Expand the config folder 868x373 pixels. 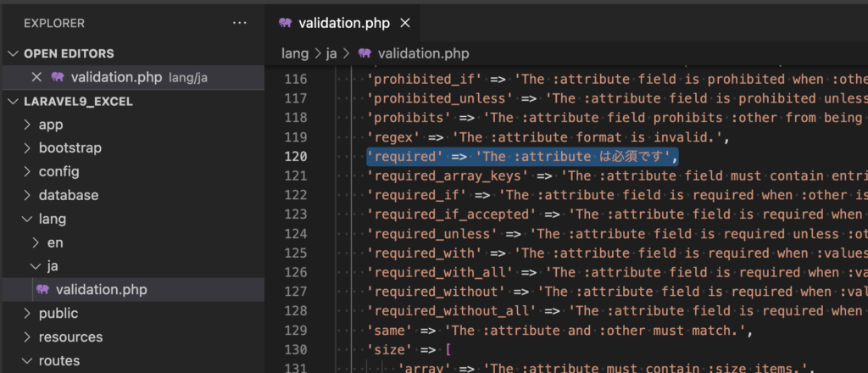(x=58, y=171)
